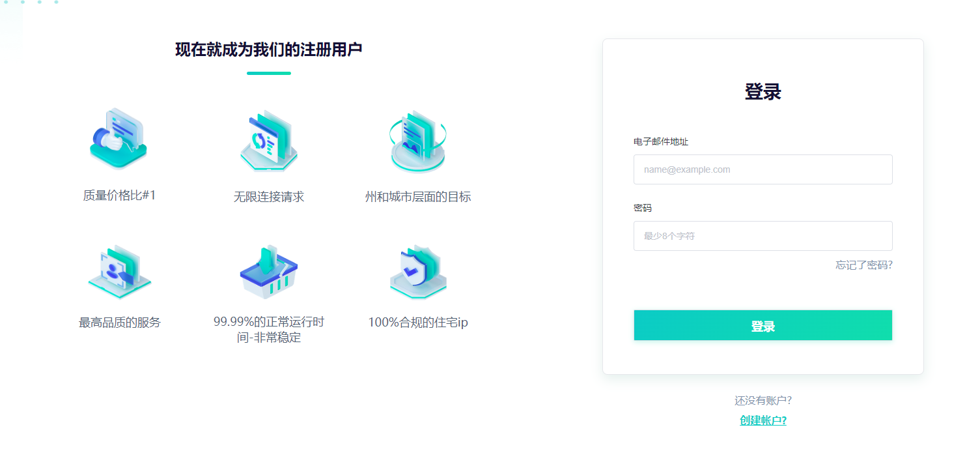980x451 pixels.
Task: Click the 最高品质的服务 user profile icon
Action: [x=119, y=270]
